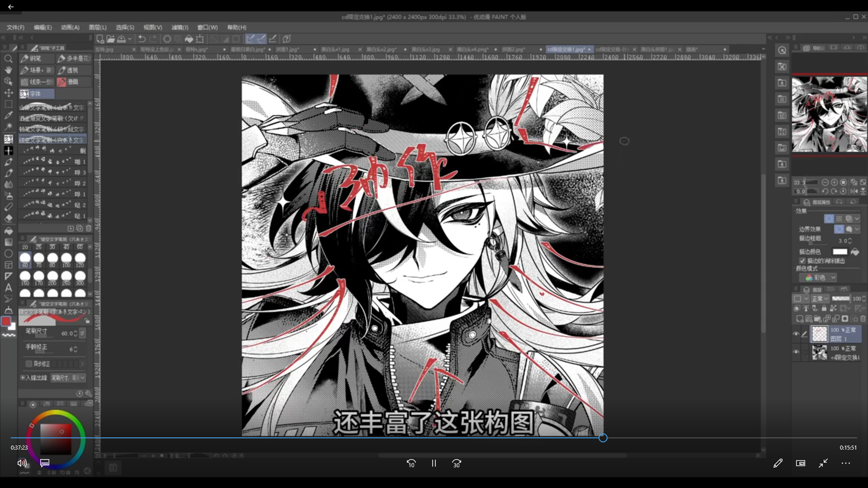
Task: Open the 正常 blend mode dropdown
Action: [820, 299]
